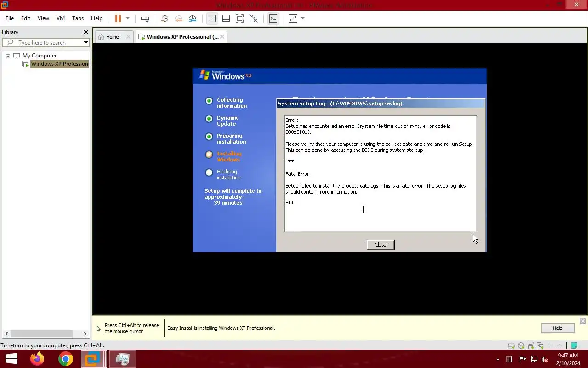Viewport: 588px width, 368px height.
Task: Launch Google Chrome from the taskbar
Action: 65,359
